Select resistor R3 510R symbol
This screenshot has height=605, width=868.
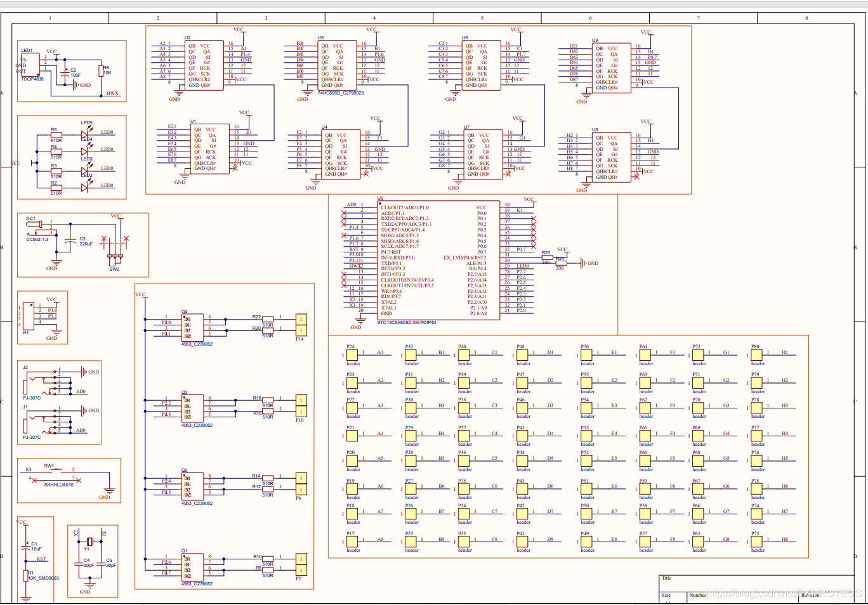click(56, 171)
